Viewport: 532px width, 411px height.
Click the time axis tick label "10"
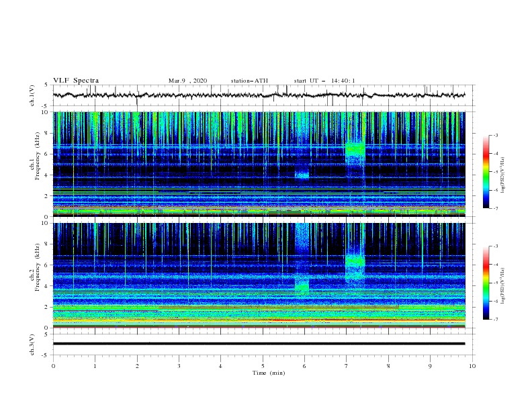472,366
